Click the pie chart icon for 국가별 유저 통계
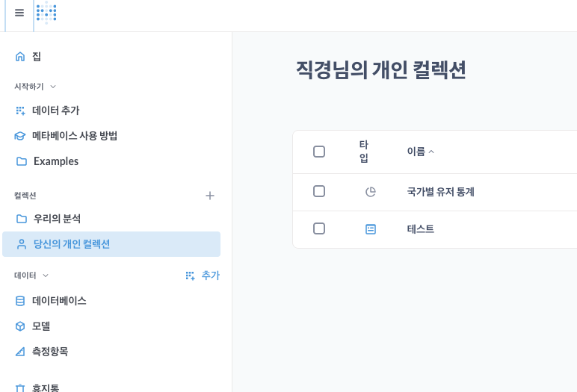Viewport: 577px width, 392px height. [x=371, y=192]
